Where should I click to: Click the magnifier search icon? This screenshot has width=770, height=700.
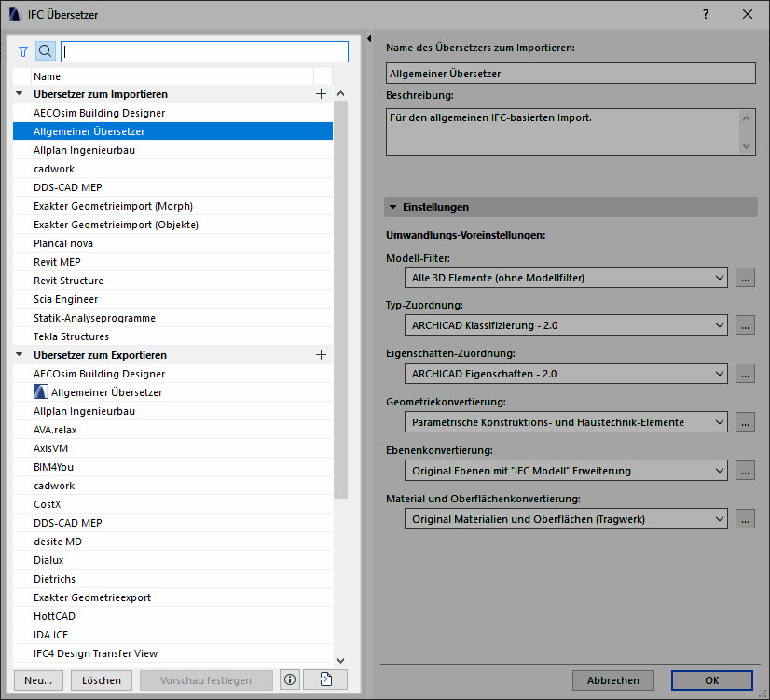[x=45, y=51]
